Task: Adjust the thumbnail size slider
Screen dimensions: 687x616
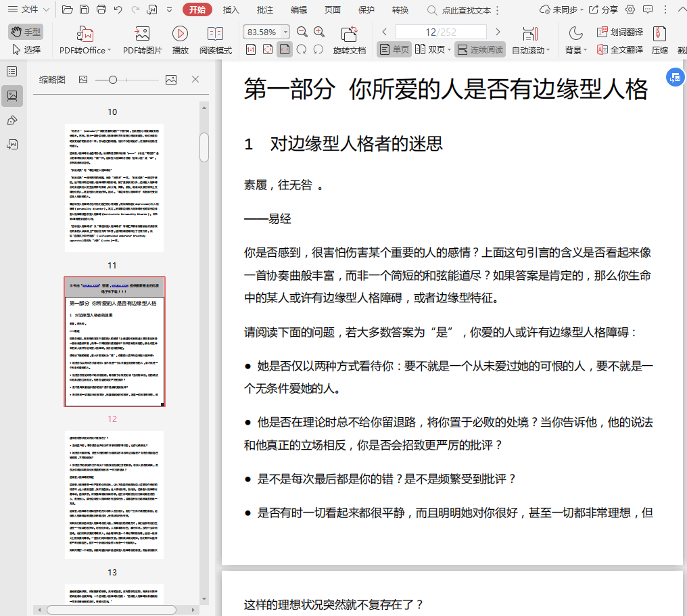Action: (x=113, y=80)
